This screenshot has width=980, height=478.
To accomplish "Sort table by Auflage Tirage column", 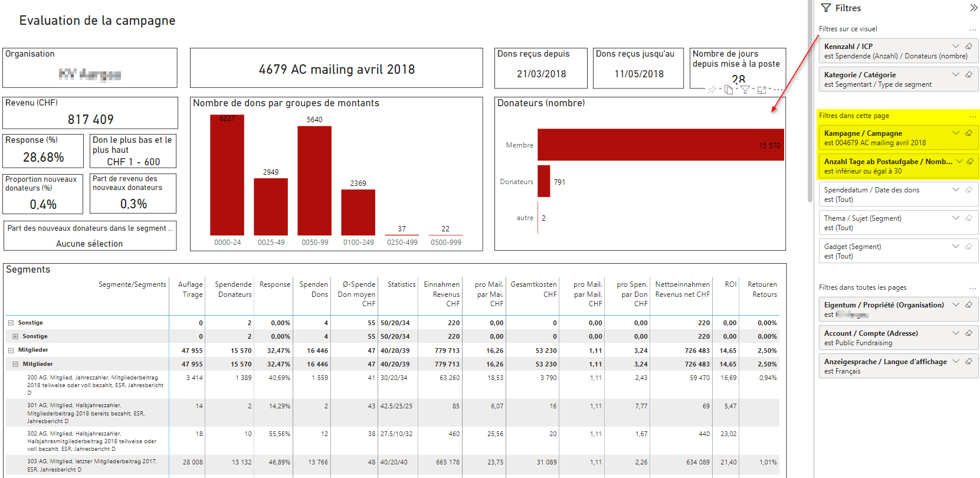I will 190,289.
